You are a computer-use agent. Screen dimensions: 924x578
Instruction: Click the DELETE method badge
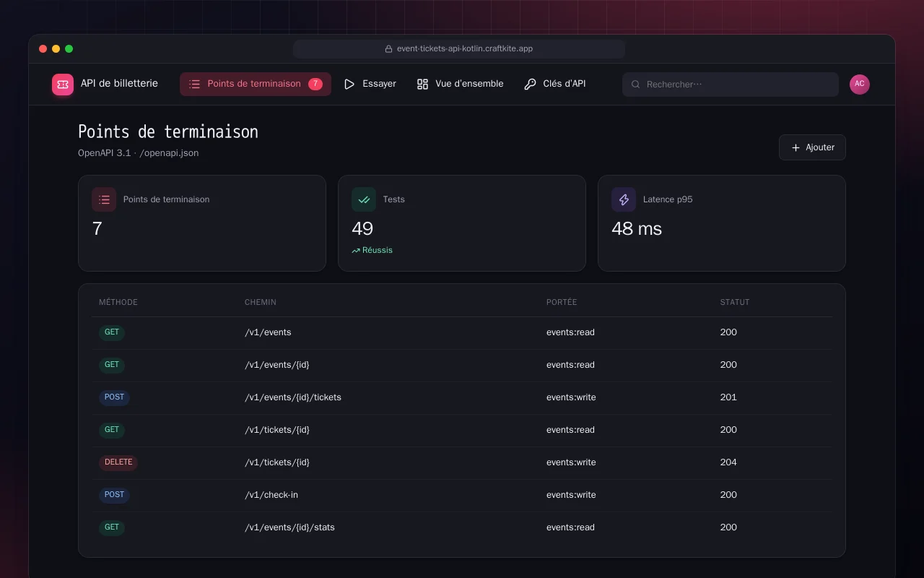[118, 462]
